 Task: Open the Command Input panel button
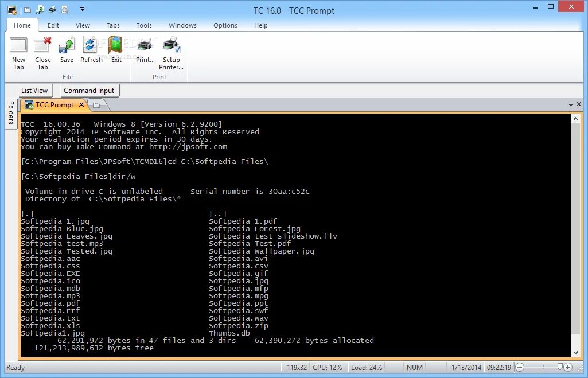pyautogui.click(x=89, y=91)
